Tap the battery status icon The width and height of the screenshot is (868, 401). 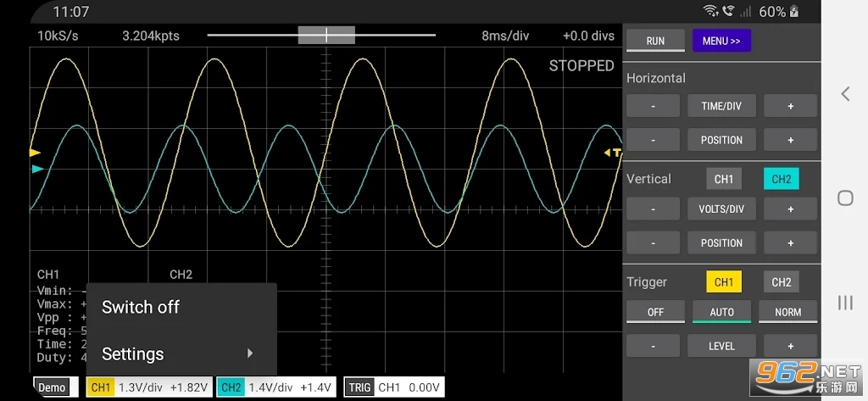(794, 11)
